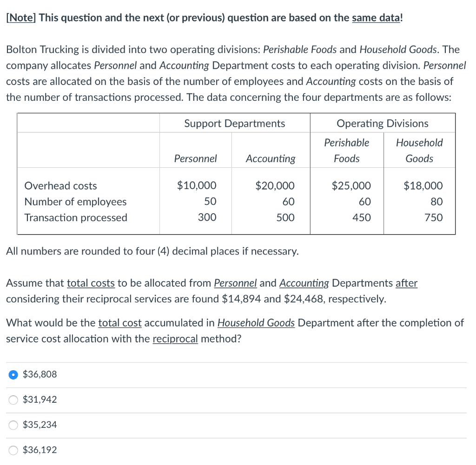Click the Personnel column heading
This screenshot has width=476, height=465.
tap(195, 158)
